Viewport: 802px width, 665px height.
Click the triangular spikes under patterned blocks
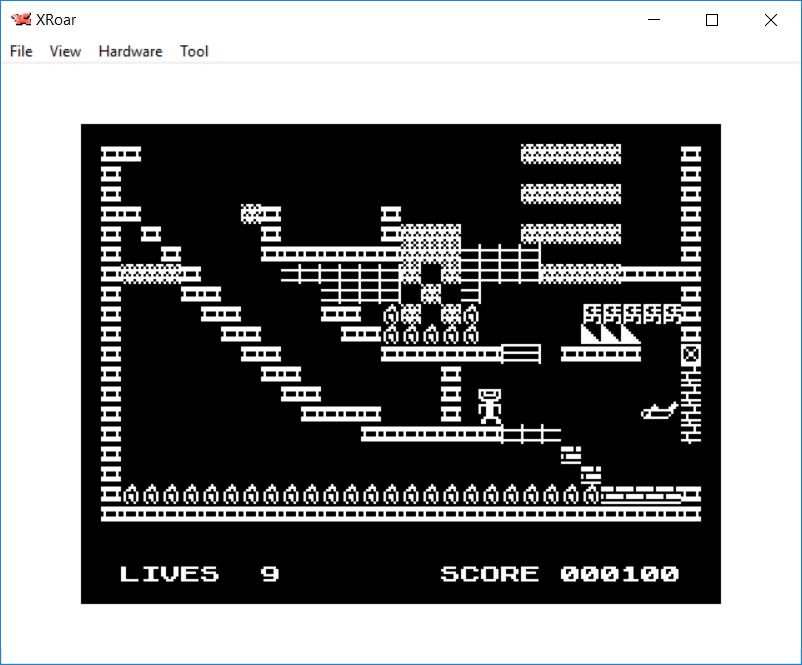click(610, 334)
